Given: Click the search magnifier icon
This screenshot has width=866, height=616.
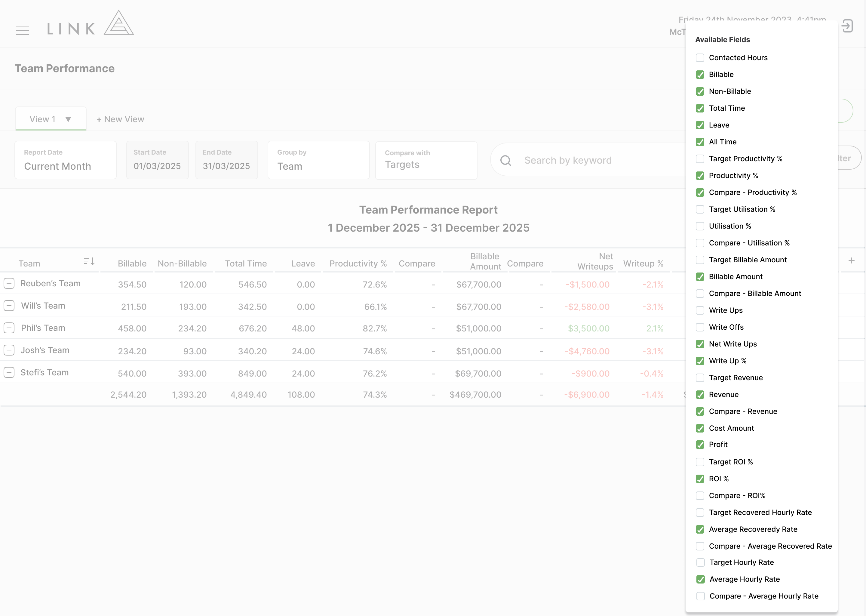Looking at the screenshot, I should coord(505,160).
